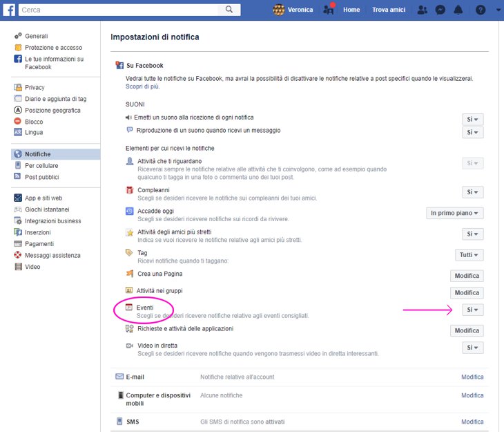Open the message sound Sì dropdown

pos(472,132)
